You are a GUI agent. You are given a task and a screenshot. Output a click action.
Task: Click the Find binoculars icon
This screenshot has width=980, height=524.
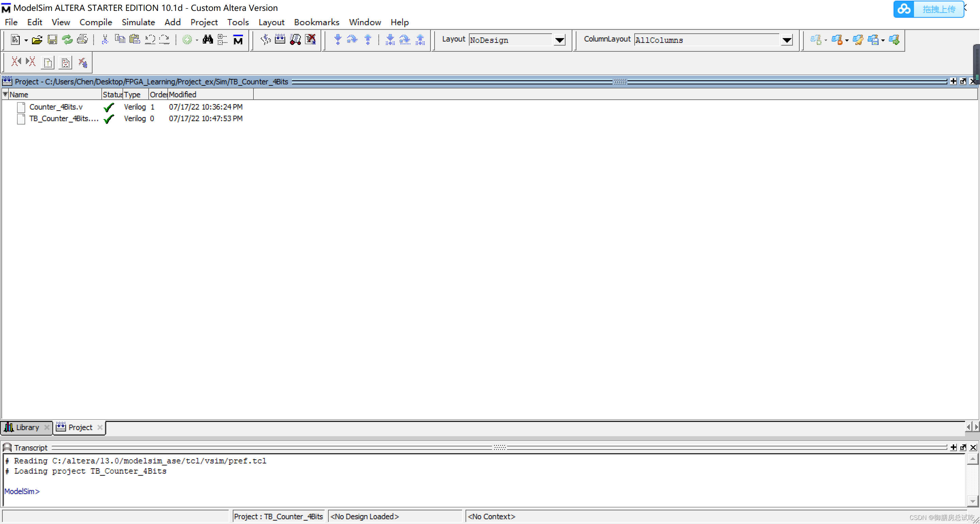208,39
